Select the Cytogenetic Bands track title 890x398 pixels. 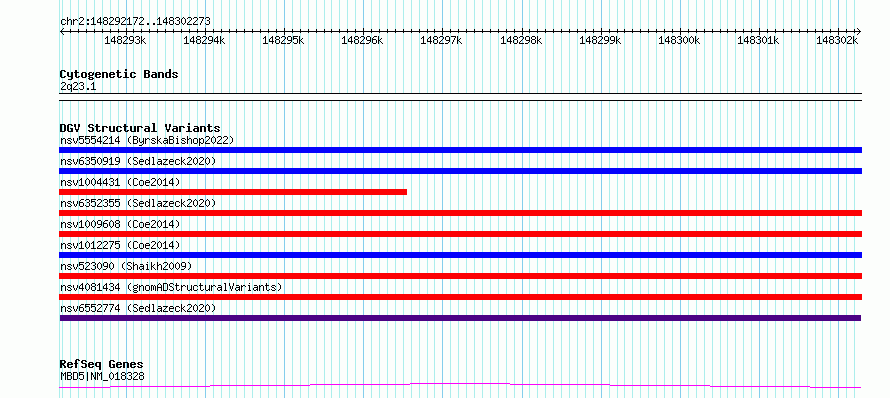(x=119, y=74)
